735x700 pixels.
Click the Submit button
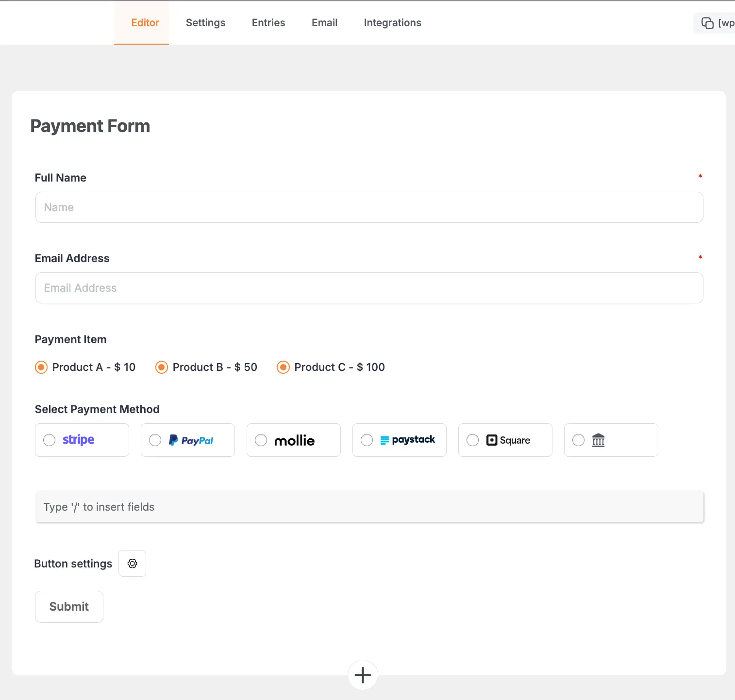tap(68, 606)
